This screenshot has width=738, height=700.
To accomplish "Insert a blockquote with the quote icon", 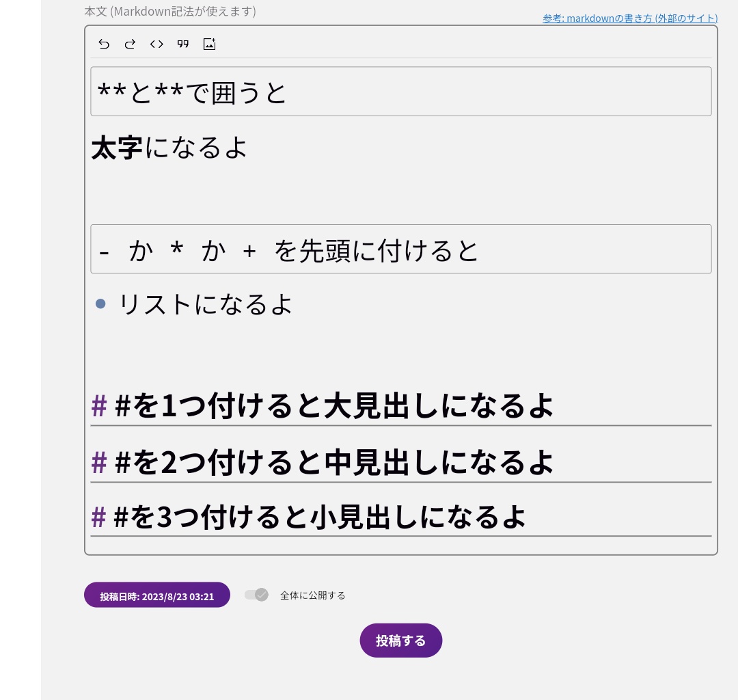I will point(182,44).
